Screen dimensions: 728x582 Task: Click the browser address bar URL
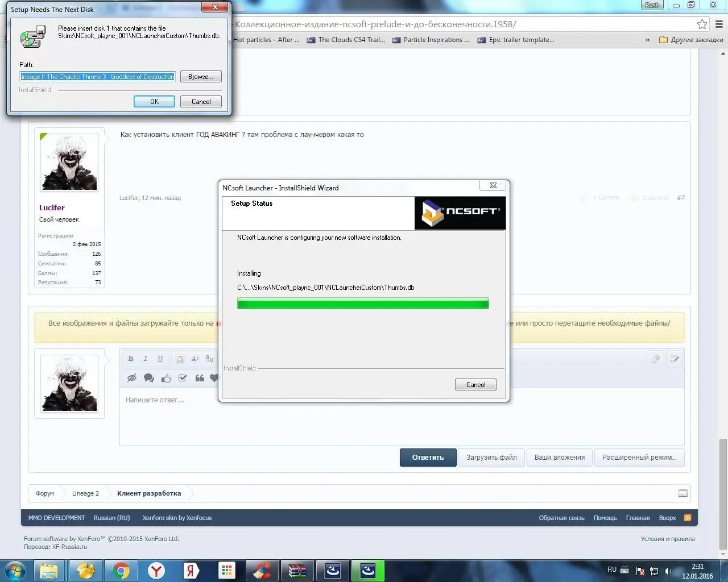375,24
